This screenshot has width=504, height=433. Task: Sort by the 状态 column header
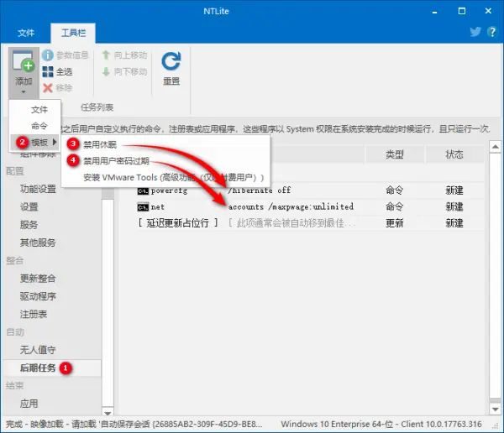click(x=454, y=154)
